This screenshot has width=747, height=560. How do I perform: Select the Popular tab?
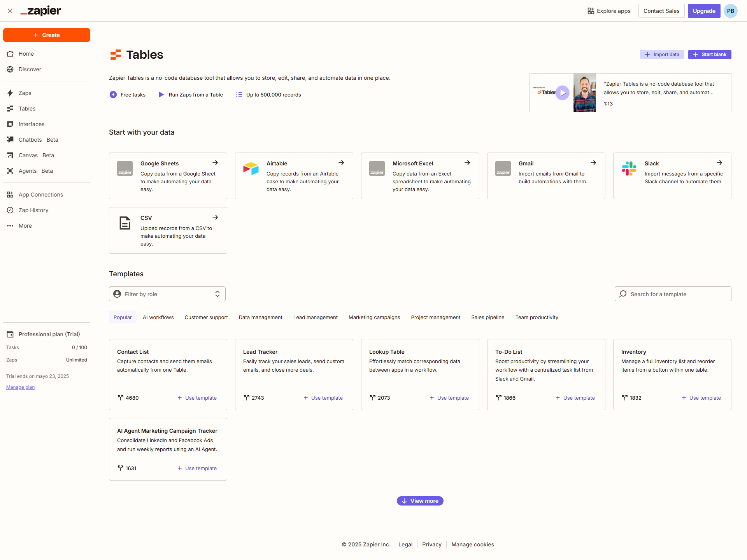coord(123,317)
